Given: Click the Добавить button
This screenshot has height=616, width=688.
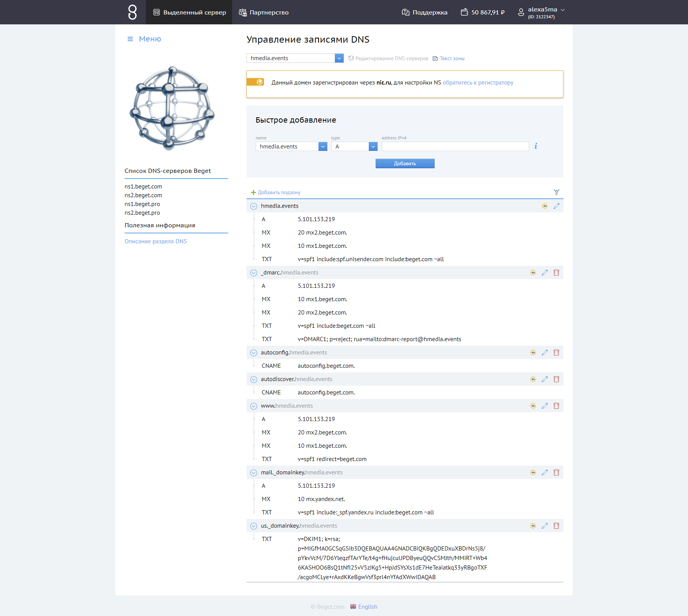Looking at the screenshot, I should (x=405, y=163).
